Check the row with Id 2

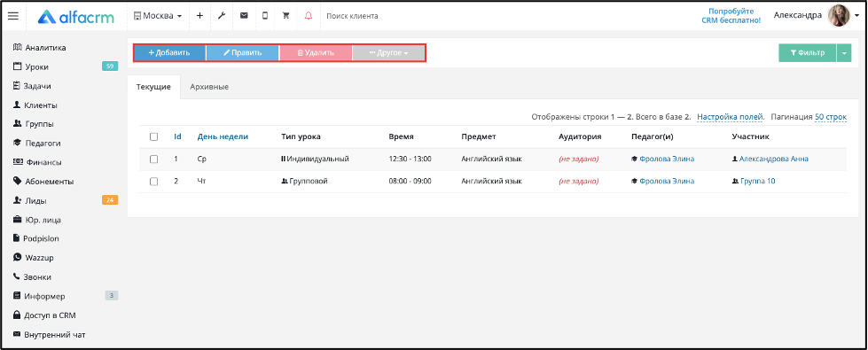coord(154,181)
